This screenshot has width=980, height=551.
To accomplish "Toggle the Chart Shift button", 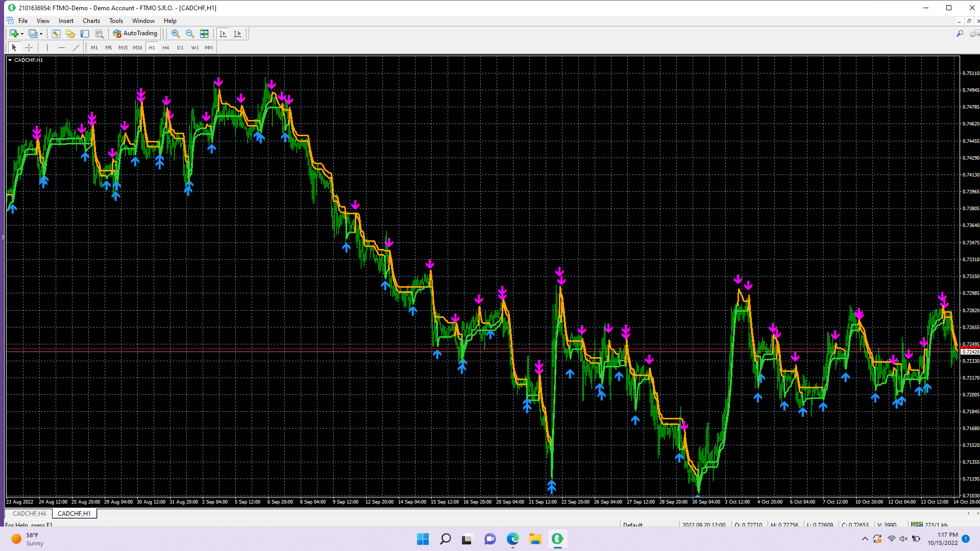I will pyautogui.click(x=237, y=34).
